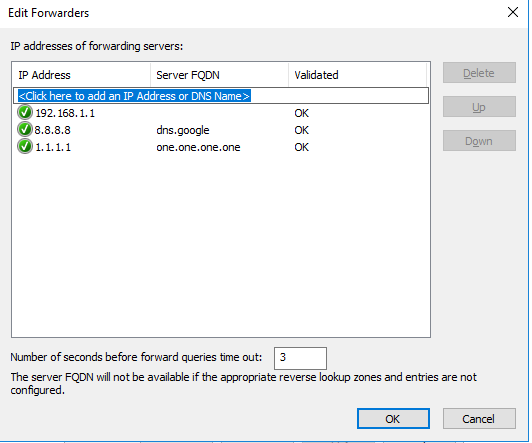Image resolution: width=532 pixels, height=443 pixels.
Task: Confirm changes with the OK button
Action: point(393,419)
